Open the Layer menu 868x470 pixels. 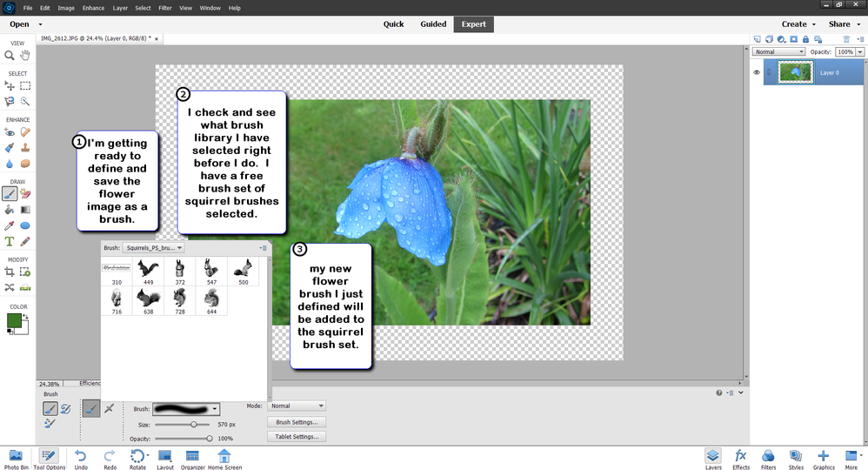pyautogui.click(x=120, y=8)
